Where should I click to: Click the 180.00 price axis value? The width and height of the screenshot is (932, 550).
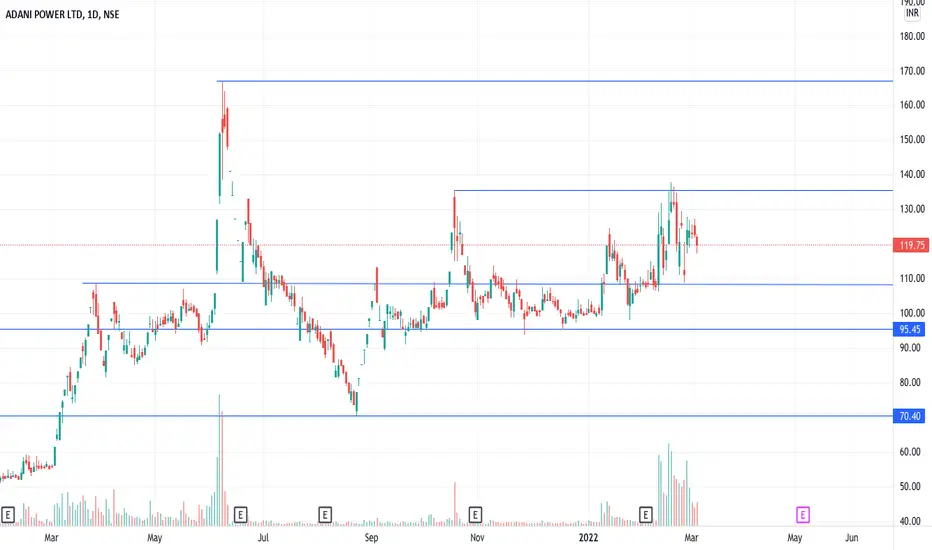coord(912,36)
